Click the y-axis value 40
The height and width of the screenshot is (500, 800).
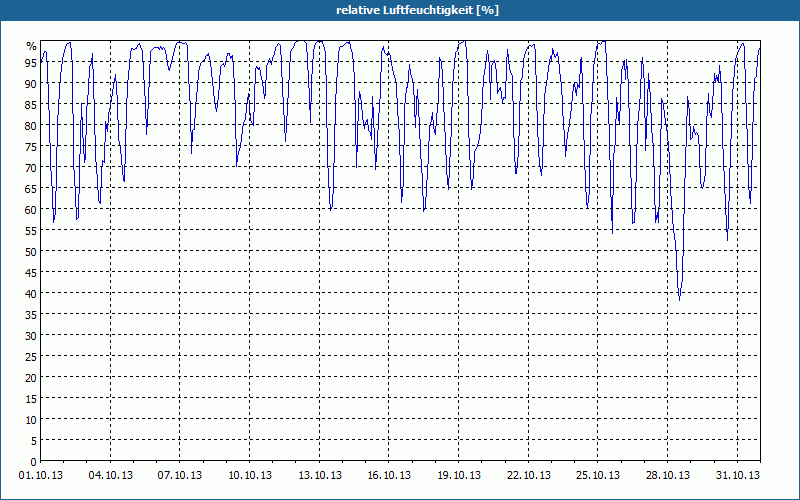(31, 293)
